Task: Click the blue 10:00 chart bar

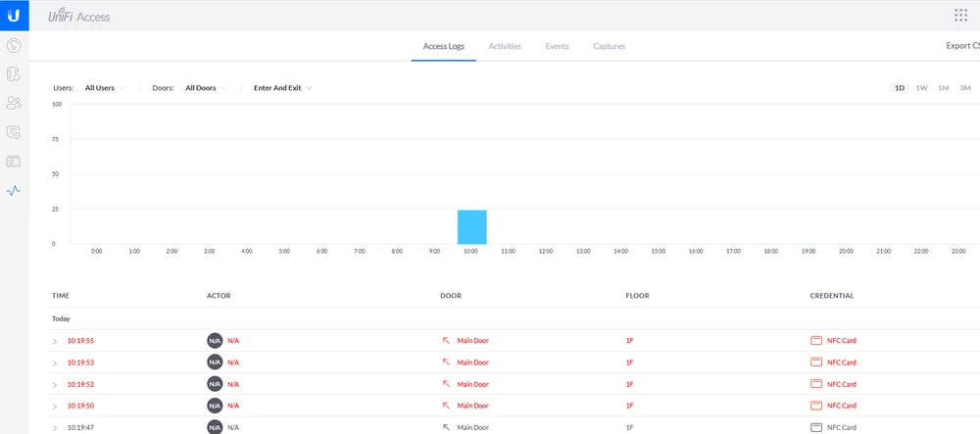Action: click(x=471, y=226)
